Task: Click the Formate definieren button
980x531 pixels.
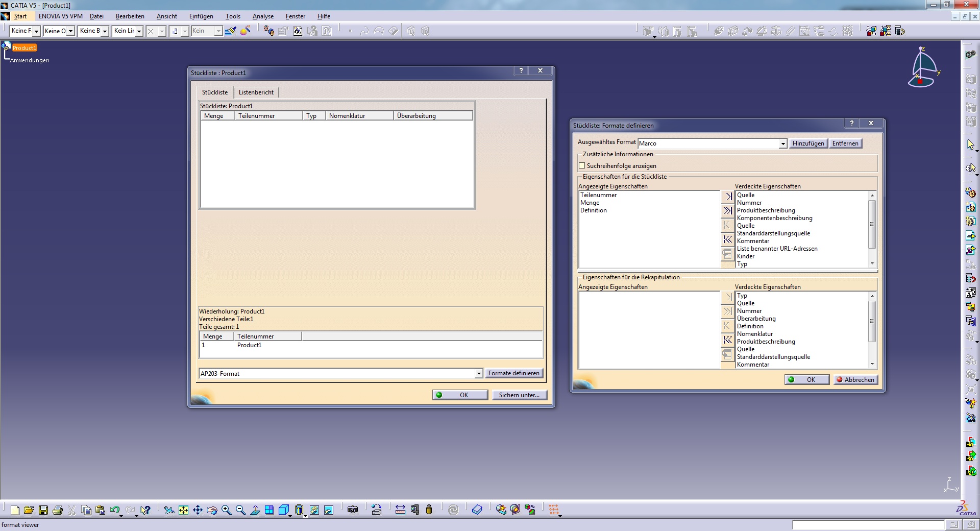Action: click(x=513, y=373)
